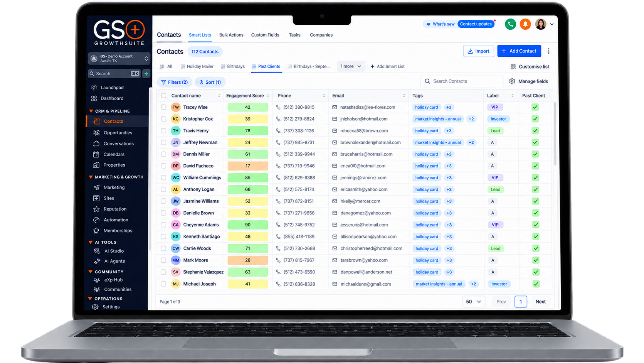
Task: Select the checkbox for Cheyenne Adams
Action: tap(164, 225)
